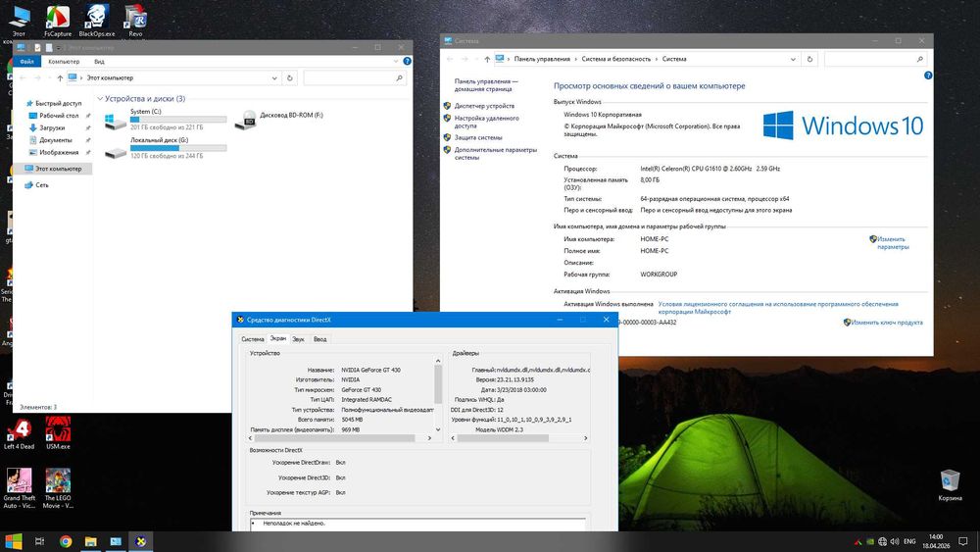Open Настройка удаленного доступа link
The height and width of the screenshot is (552, 980).
tap(486, 122)
